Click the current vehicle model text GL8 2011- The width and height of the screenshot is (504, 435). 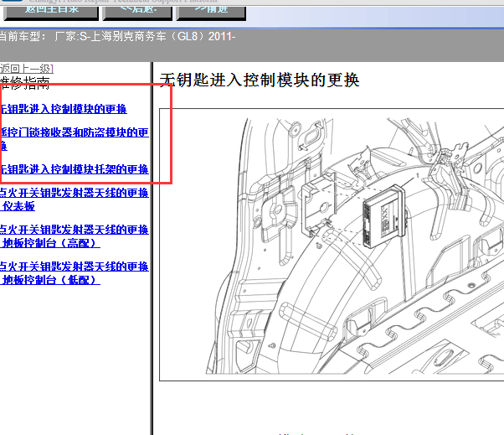tap(118, 36)
